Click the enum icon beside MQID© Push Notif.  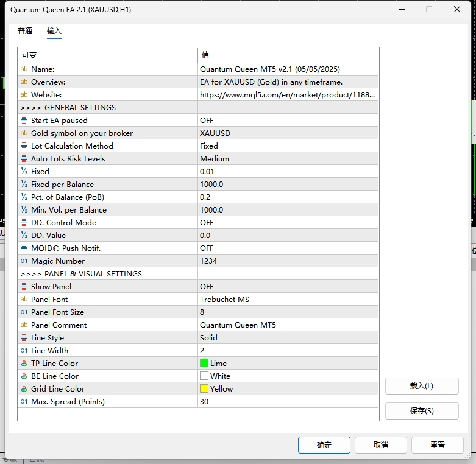click(24, 248)
